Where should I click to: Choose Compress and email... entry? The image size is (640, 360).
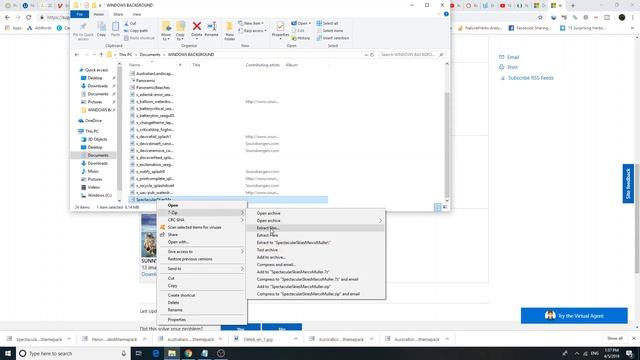(x=316, y=264)
